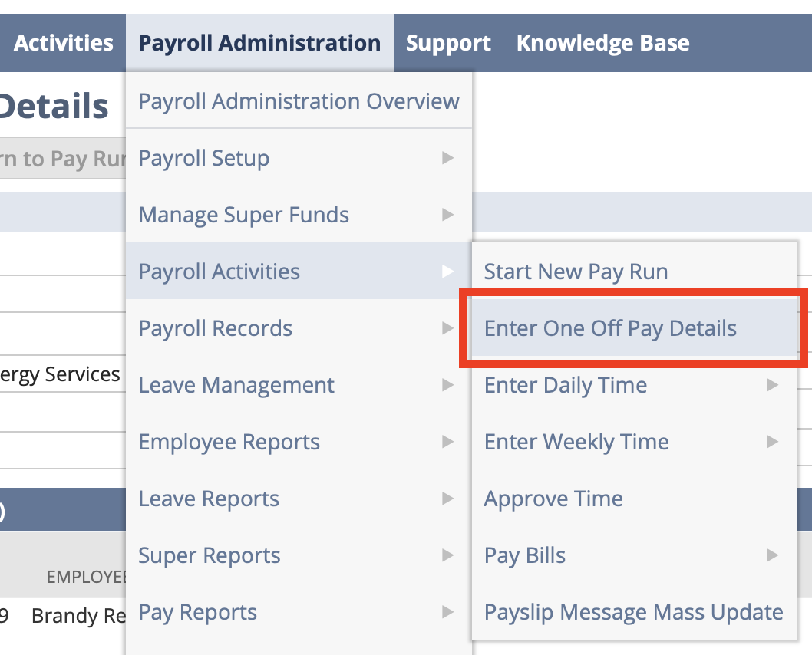Screen dimensions: 812x655
Task: Select Payroll Administration Overview
Action: [x=299, y=100]
